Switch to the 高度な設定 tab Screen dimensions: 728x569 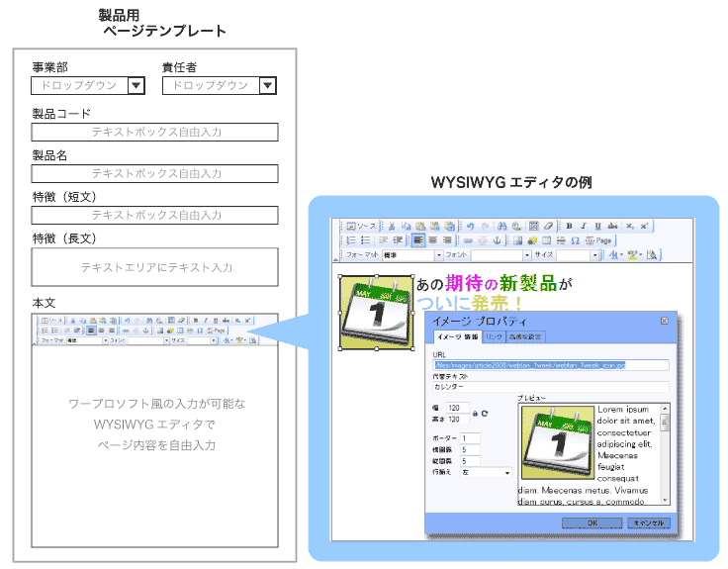pos(525,336)
